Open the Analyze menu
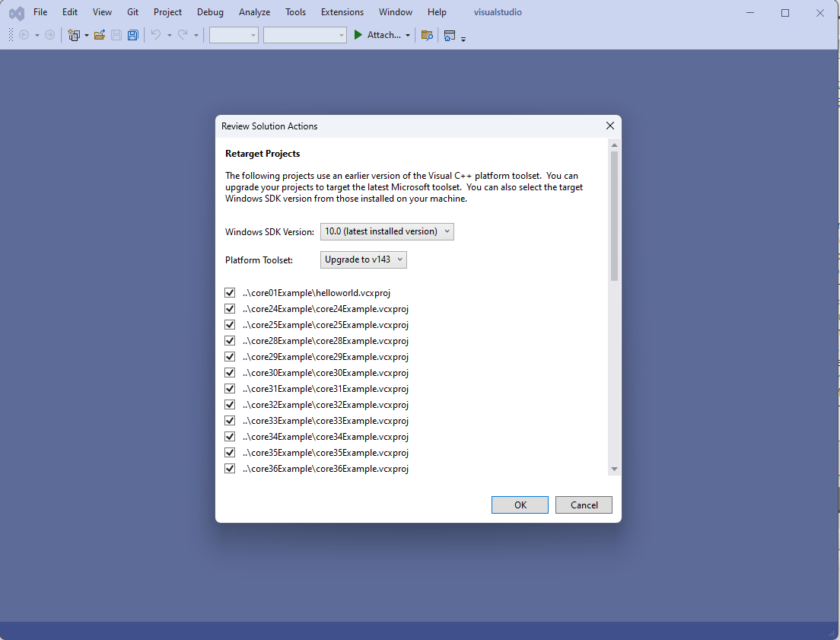This screenshot has height=640, width=840. (x=254, y=11)
